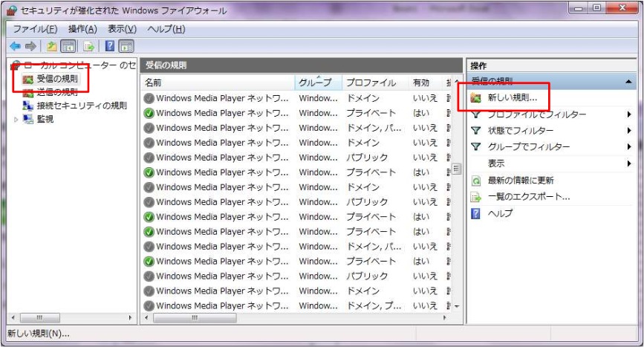Click the Back arrow toolbar icon
Screen dimensions: 644x347
pos(15,46)
